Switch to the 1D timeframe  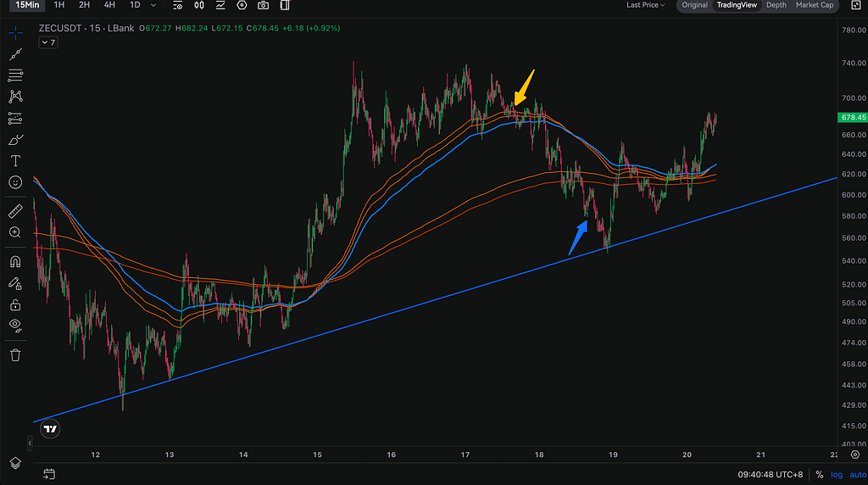pos(135,5)
